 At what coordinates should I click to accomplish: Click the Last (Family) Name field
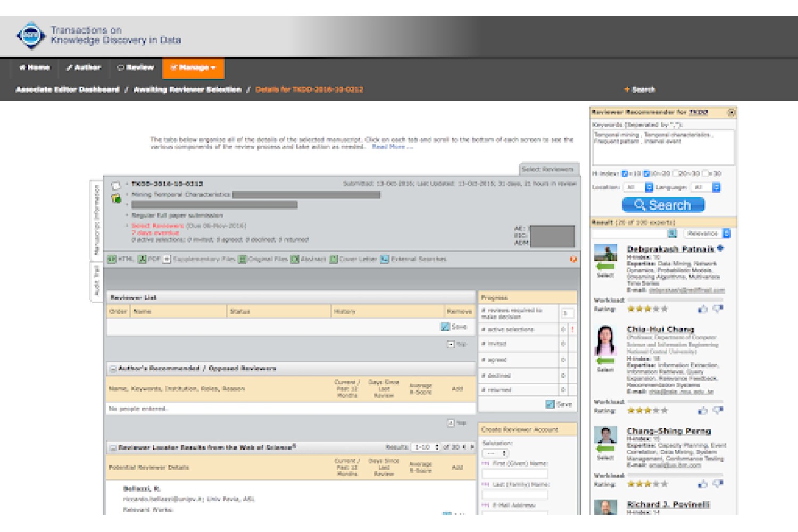[x=514, y=494]
